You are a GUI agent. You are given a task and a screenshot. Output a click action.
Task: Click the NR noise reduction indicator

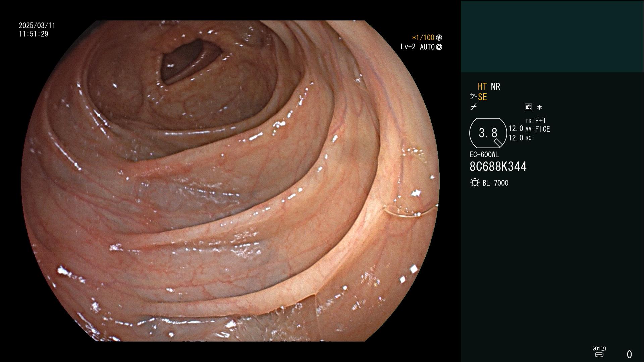pyautogui.click(x=495, y=86)
